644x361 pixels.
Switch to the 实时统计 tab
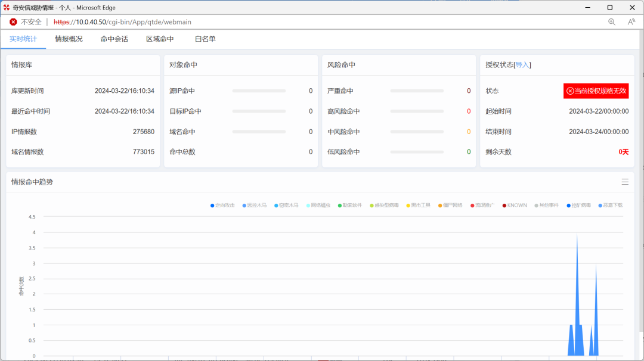pos(23,39)
